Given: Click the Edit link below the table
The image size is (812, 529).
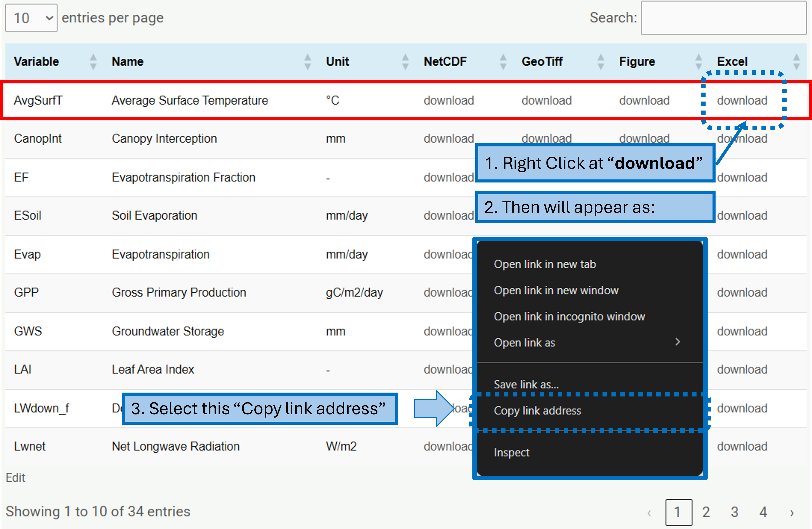Looking at the screenshot, I should coord(16,477).
